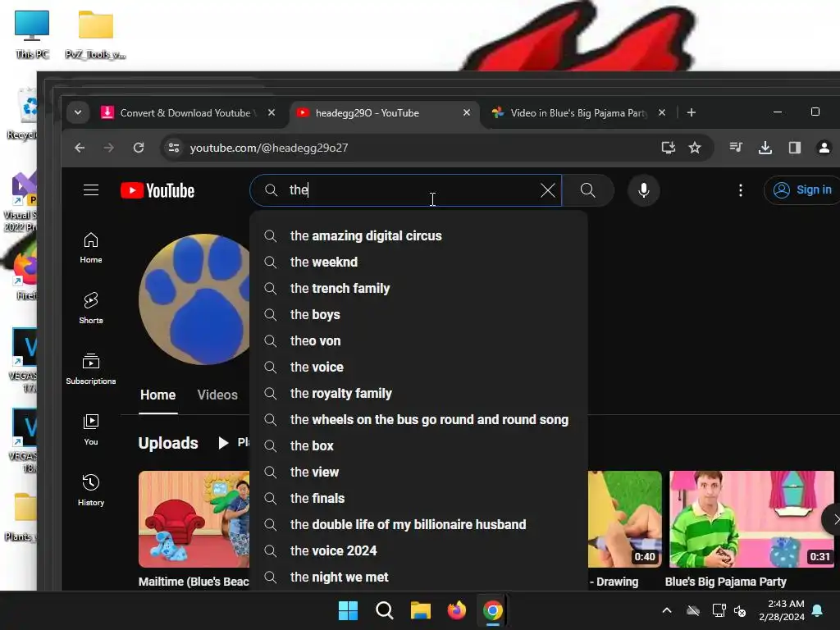This screenshot has width=840, height=630.
Task: Toggle Chrome side panel icon
Action: point(794,148)
